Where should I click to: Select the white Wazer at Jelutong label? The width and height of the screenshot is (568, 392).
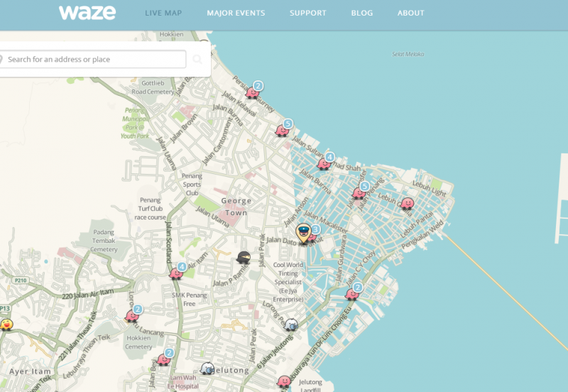click(207, 369)
